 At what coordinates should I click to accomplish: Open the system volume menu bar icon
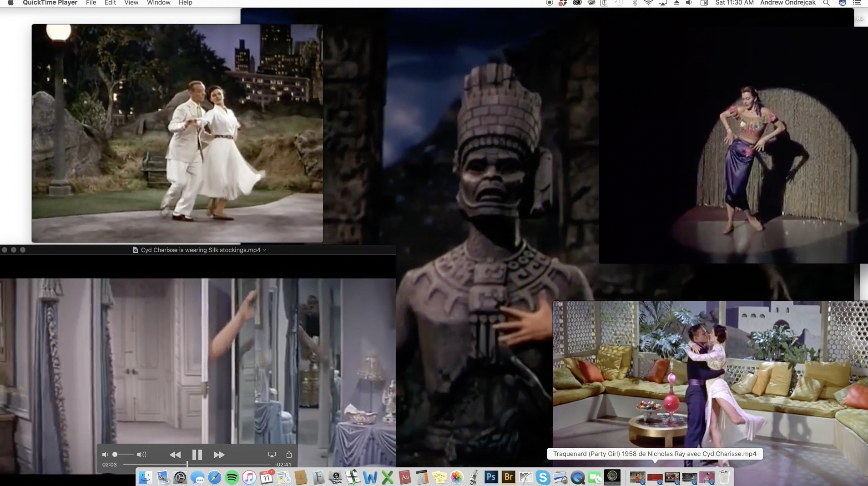click(x=689, y=3)
